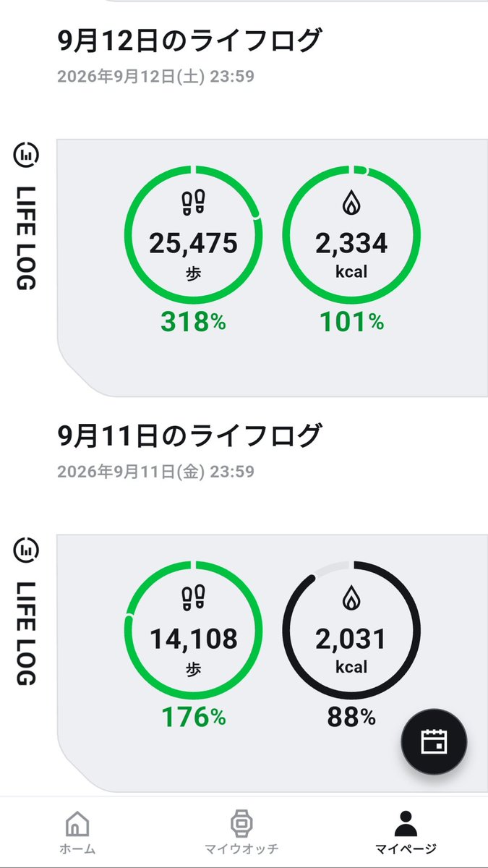Tap the LIFE LOG logo beside September 11 card
Screen dimensions: 488x868
coord(27,610)
